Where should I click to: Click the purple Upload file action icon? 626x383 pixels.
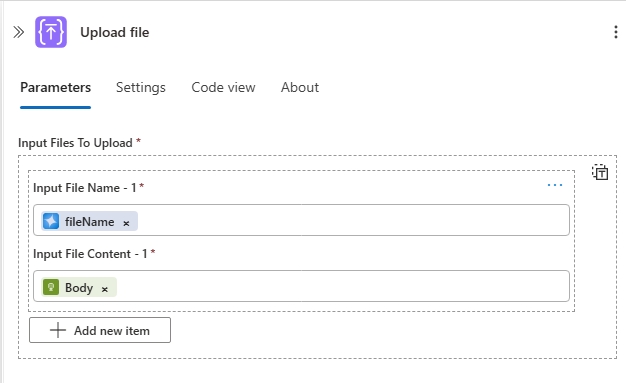click(x=51, y=32)
